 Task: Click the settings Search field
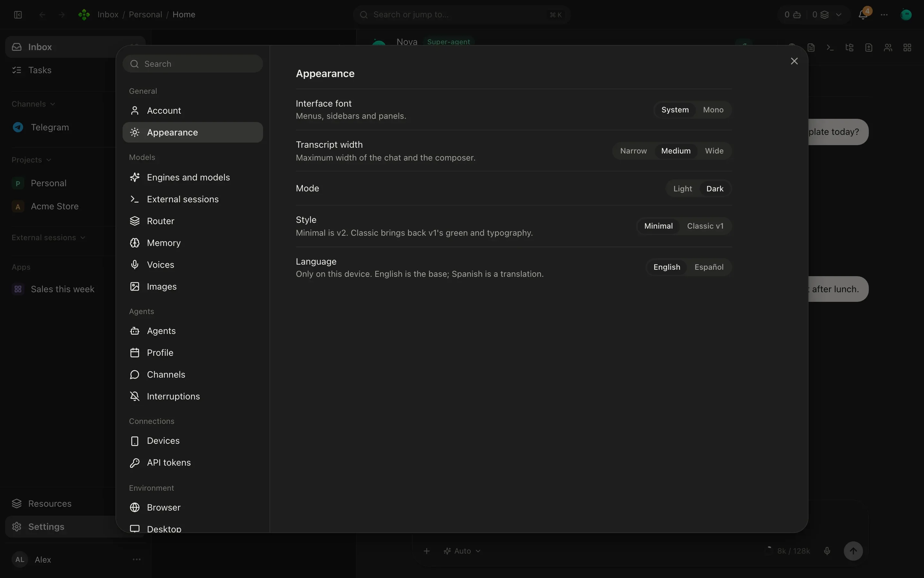point(193,64)
